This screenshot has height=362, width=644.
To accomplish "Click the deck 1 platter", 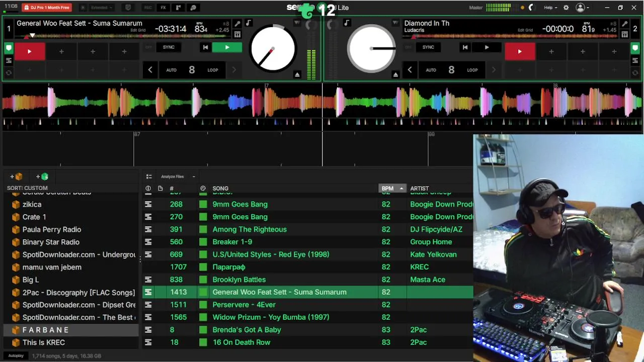I will point(273,49).
